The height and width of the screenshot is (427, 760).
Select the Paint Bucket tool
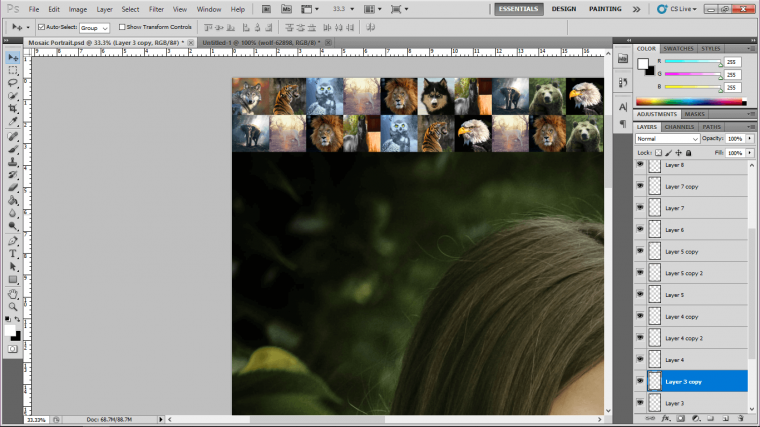click(13, 200)
